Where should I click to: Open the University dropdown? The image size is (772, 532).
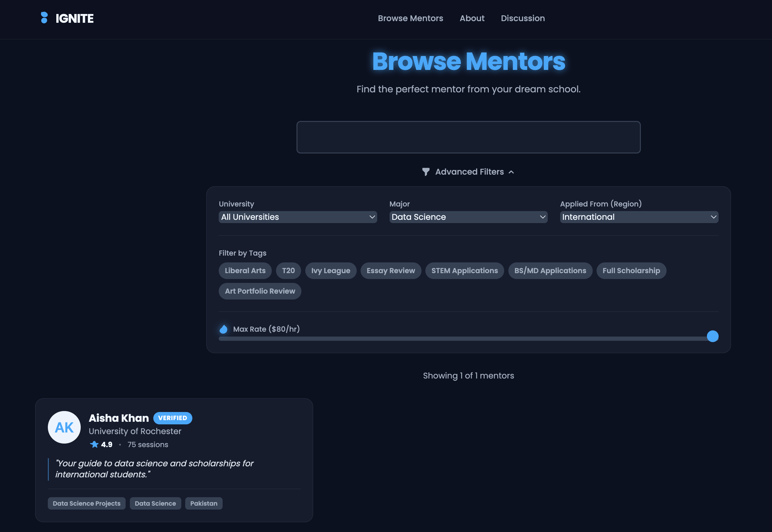[x=297, y=217]
